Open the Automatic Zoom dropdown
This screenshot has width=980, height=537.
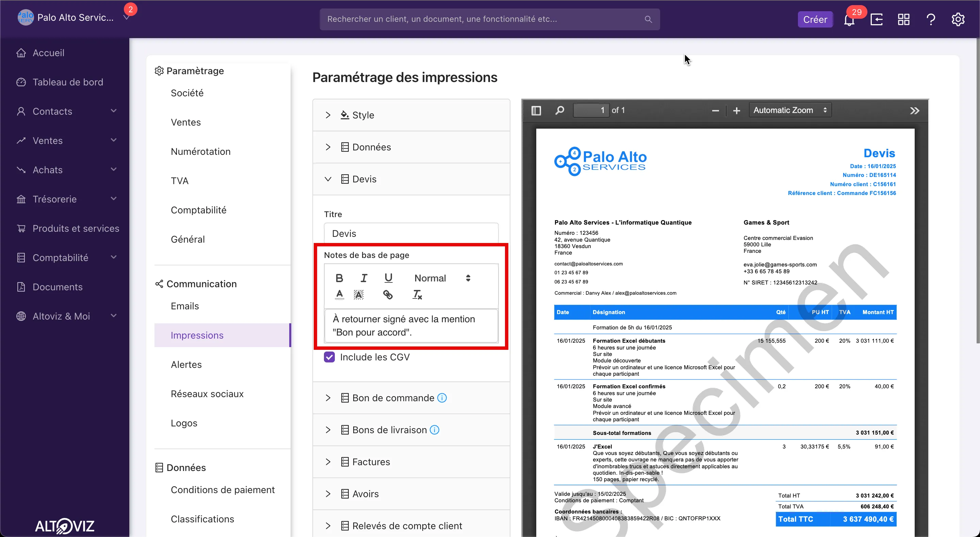(790, 110)
